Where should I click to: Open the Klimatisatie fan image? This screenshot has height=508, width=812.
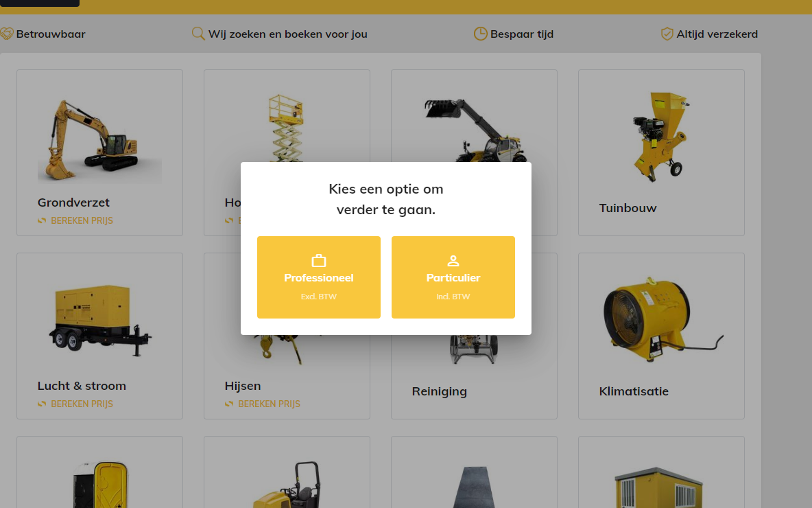tap(662, 320)
